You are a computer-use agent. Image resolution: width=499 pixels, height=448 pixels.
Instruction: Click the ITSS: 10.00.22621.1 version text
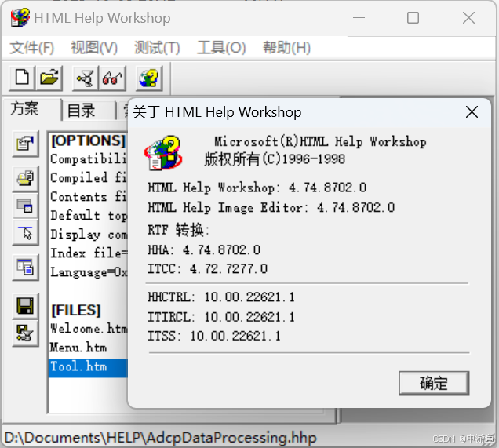(214, 336)
